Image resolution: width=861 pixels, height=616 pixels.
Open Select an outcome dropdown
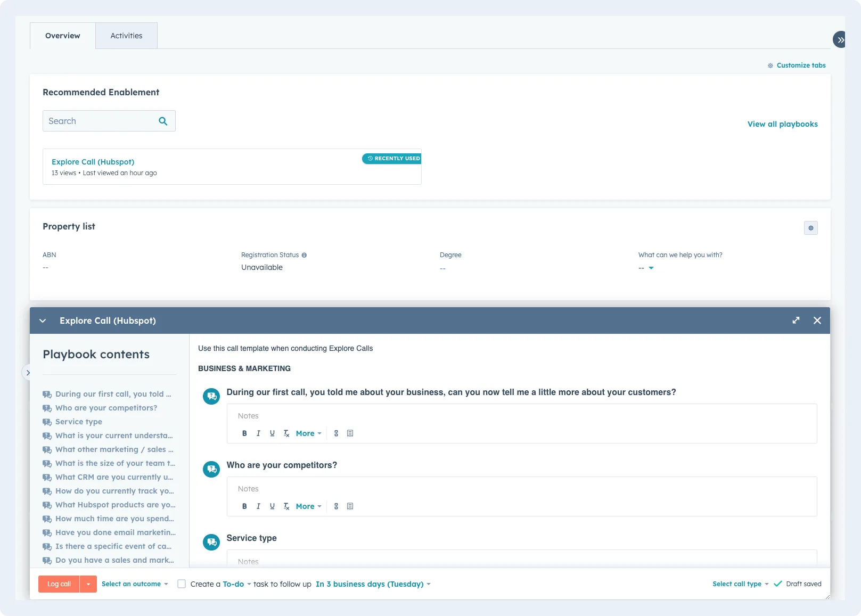coord(135,584)
